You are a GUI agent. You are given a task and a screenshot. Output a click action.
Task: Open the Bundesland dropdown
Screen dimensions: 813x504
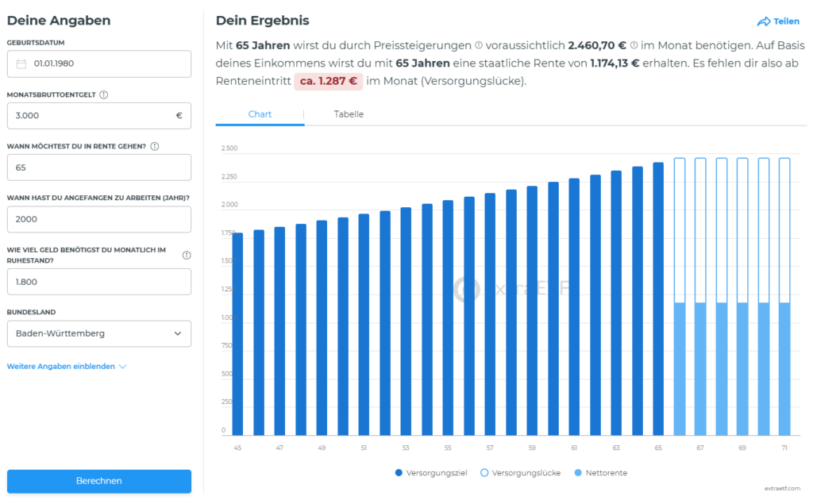click(98, 333)
